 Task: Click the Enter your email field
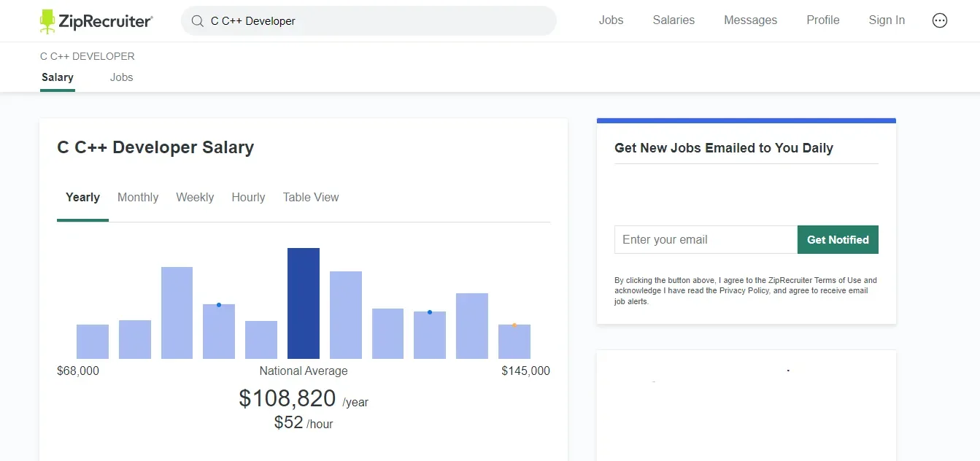705,240
